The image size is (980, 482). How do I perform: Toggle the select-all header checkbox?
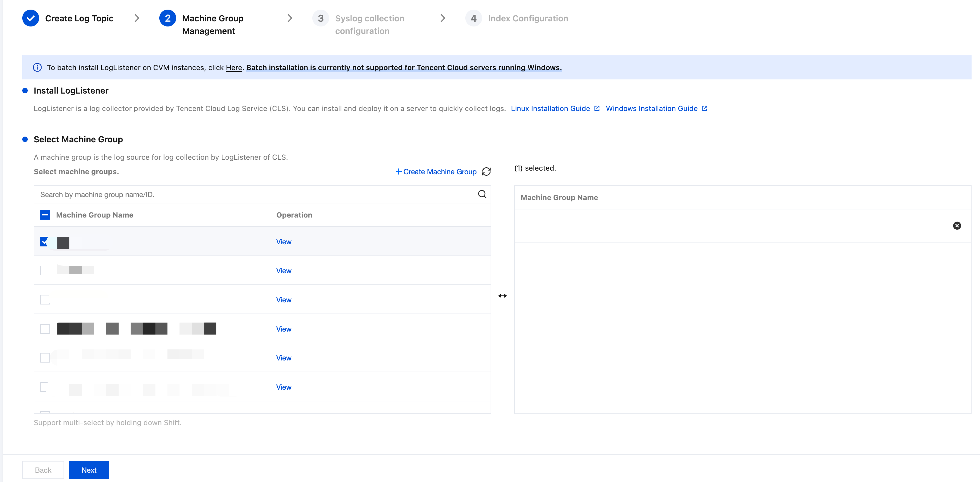pyautogui.click(x=45, y=215)
